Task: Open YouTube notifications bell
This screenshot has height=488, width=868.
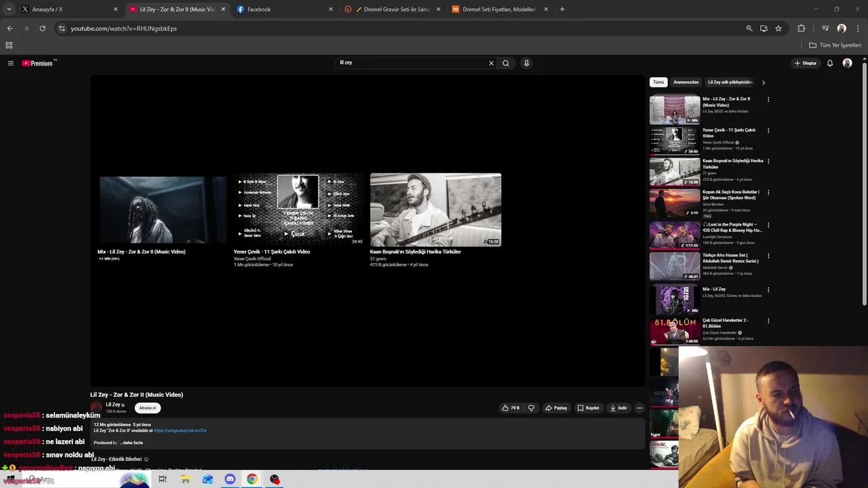Action: point(830,63)
